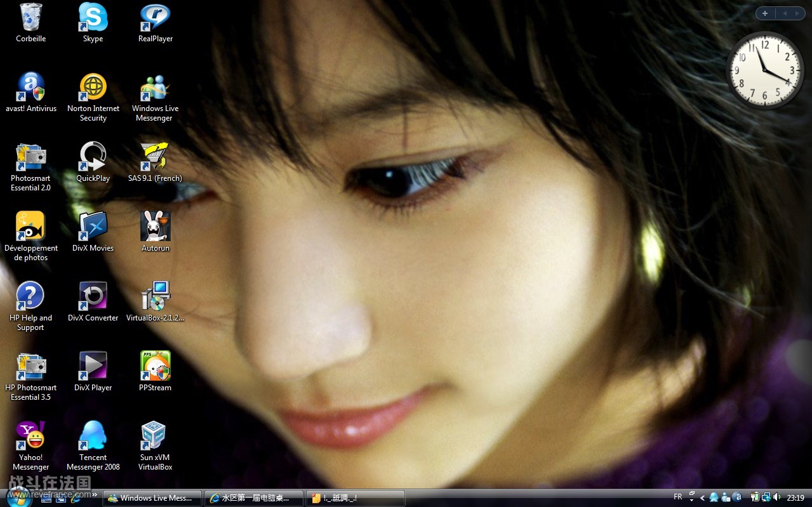Viewport: 812px width, 507px height.
Task: Select HP Photosmart Essential 3.5 icon
Action: (30, 377)
